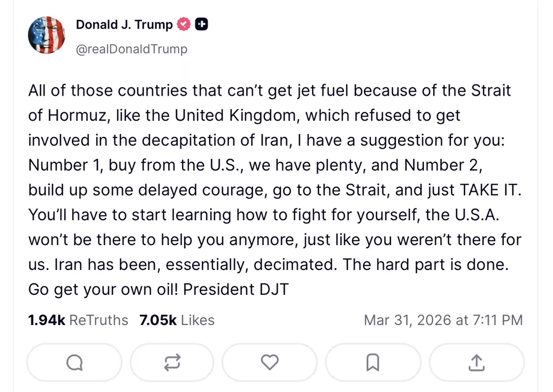The height and width of the screenshot is (392, 553).
Task: Click the black plus badge beside the name
Action: click(x=202, y=25)
